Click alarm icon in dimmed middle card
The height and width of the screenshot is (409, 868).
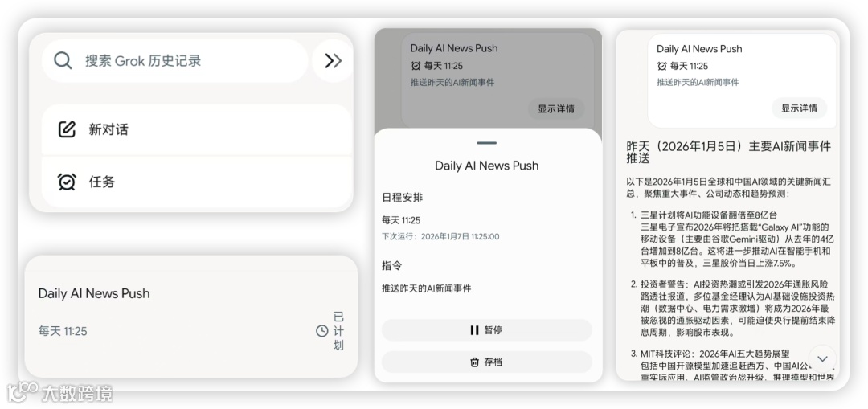416,66
